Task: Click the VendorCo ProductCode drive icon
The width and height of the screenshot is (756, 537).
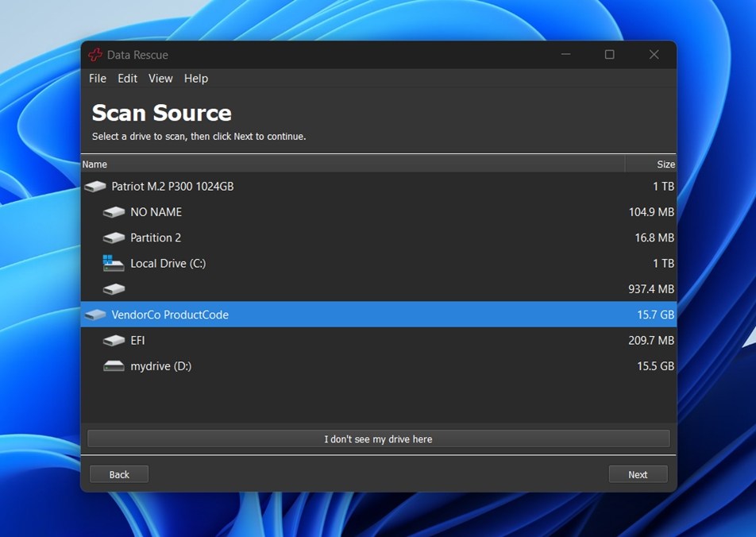Action: (95, 315)
